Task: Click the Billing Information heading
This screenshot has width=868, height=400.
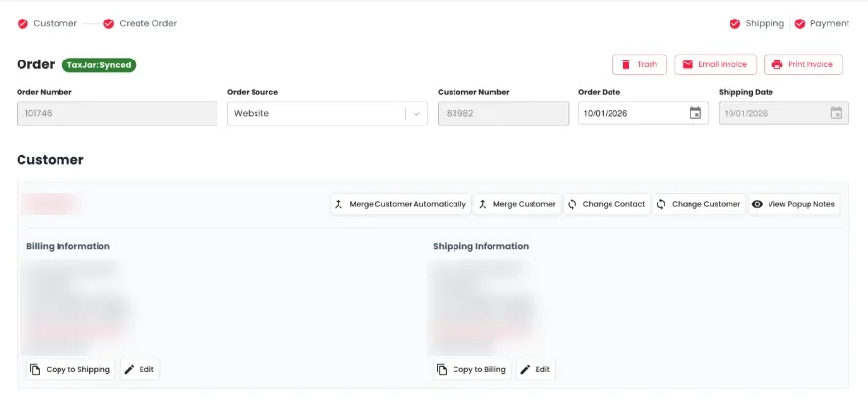Action: pyautogui.click(x=68, y=246)
